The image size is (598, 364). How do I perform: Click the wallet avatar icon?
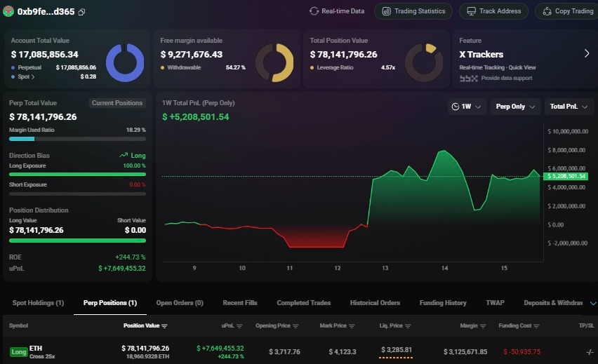[8, 11]
